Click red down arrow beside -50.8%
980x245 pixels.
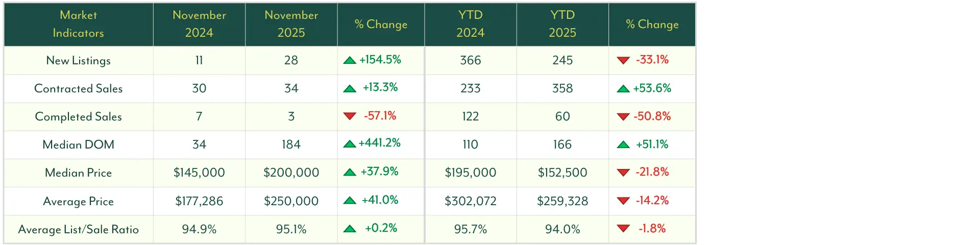coord(623,117)
